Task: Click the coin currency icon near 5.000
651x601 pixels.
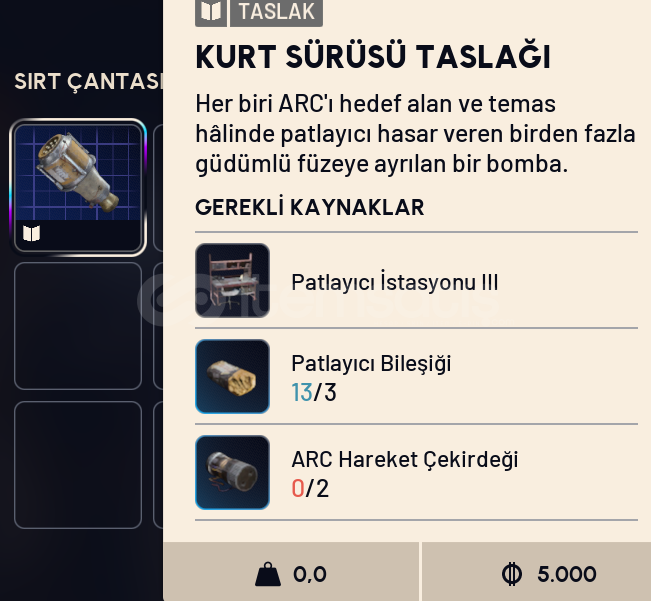Action: coord(512,574)
